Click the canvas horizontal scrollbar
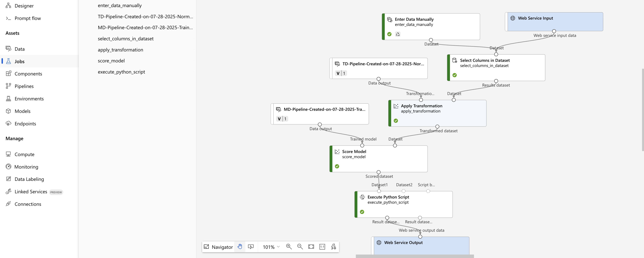 click(x=415, y=256)
